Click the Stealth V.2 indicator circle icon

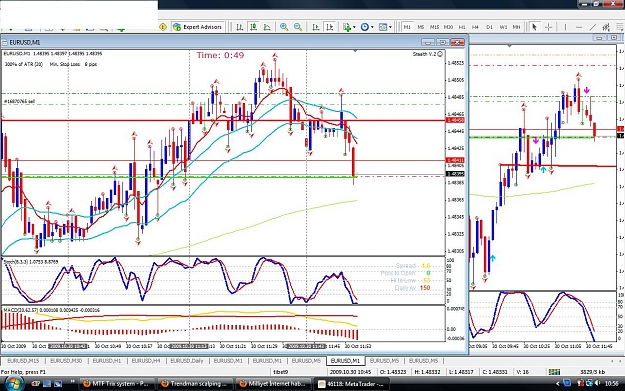tap(440, 54)
